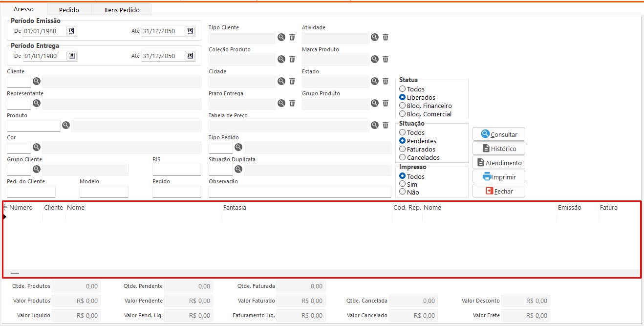Select the Bloq. Financeiro status option
The image size is (644, 326).
403,106
